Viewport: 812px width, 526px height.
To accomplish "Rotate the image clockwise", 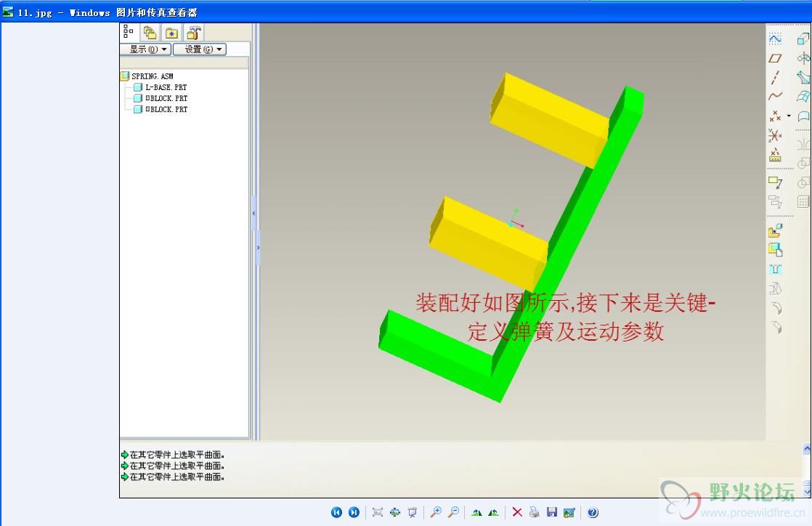I will (x=476, y=512).
